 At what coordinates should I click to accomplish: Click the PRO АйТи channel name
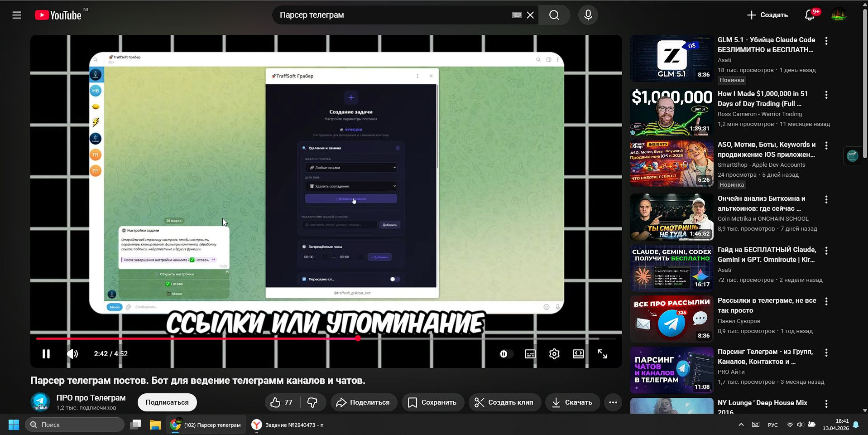731,372
